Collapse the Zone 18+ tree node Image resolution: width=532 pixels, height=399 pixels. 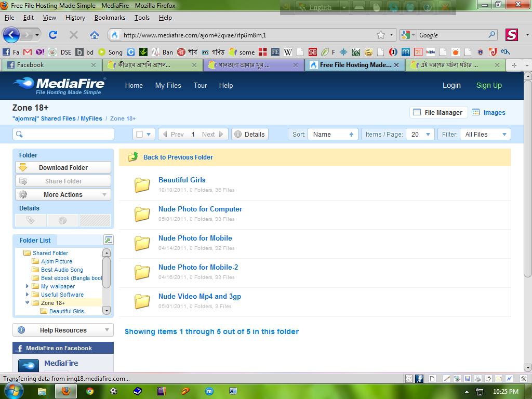[27, 303]
